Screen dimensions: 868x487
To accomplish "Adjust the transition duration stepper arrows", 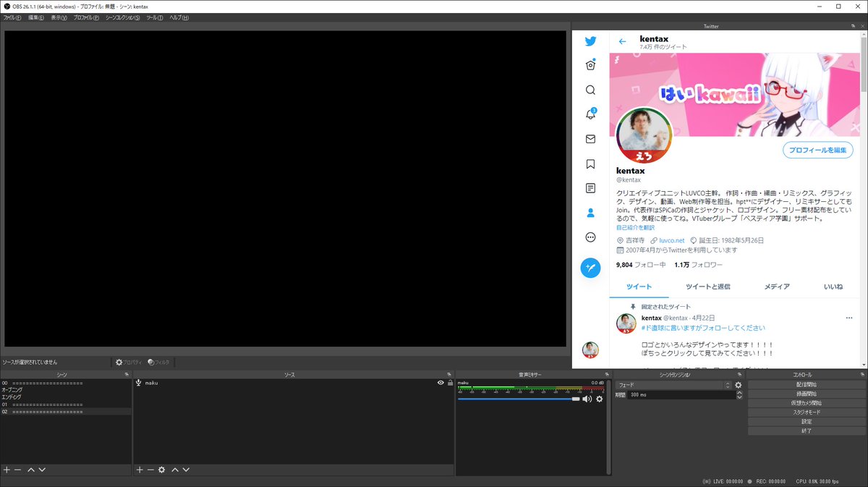I will pyautogui.click(x=739, y=395).
